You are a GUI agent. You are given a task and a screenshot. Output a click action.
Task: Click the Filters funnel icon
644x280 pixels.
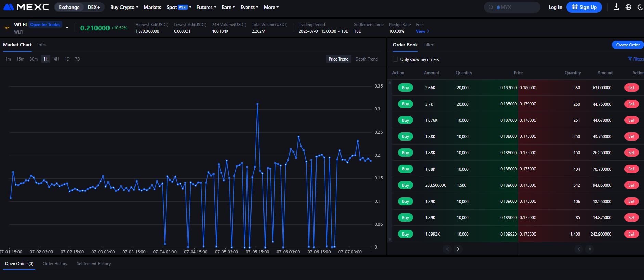[630, 59]
